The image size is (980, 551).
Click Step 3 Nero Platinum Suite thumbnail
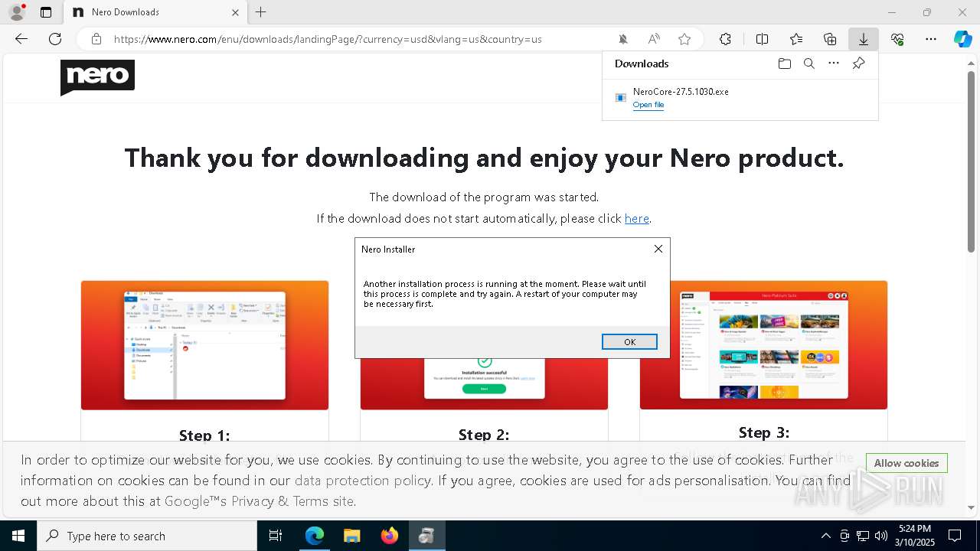[x=763, y=345]
